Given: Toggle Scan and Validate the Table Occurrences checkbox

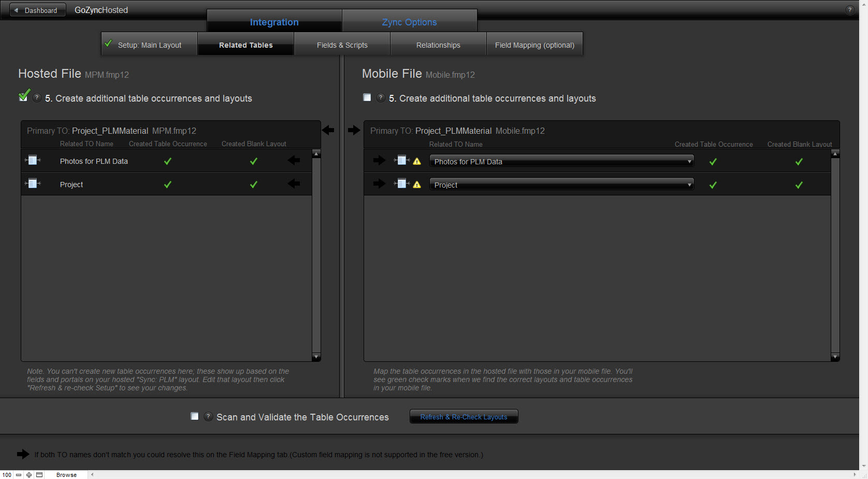Looking at the screenshot, I should [x=195, y=416].
